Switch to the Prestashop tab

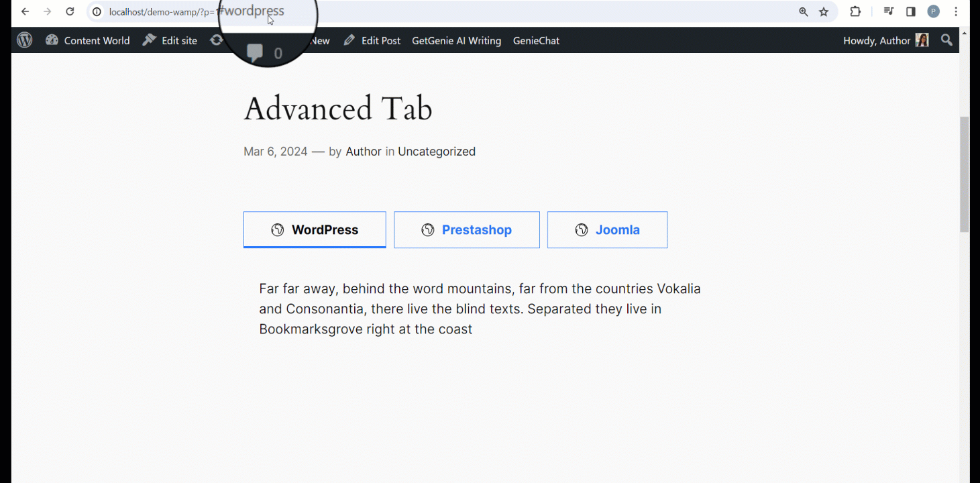point(467,229)
